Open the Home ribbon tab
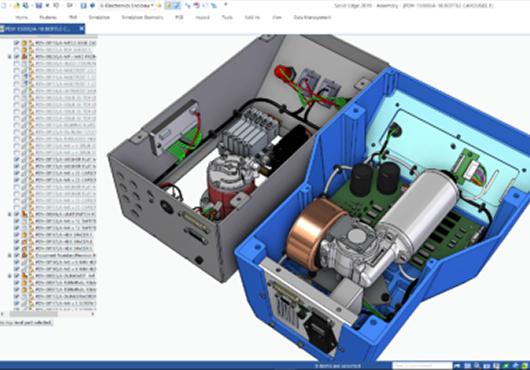 (22, 17)
